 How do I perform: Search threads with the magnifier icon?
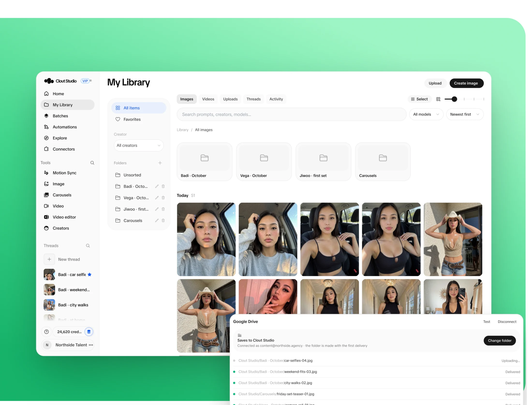tap(88, 246)
